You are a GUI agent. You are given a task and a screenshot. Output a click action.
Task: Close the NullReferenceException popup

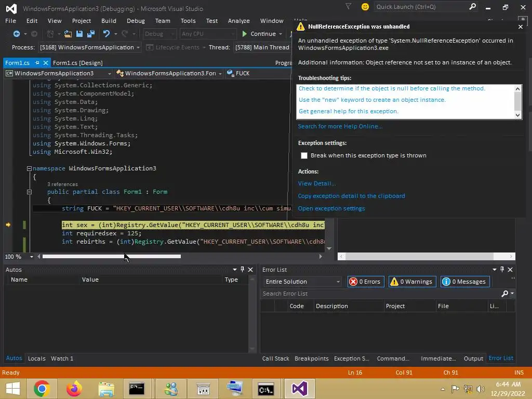click(x=521, y=26)
